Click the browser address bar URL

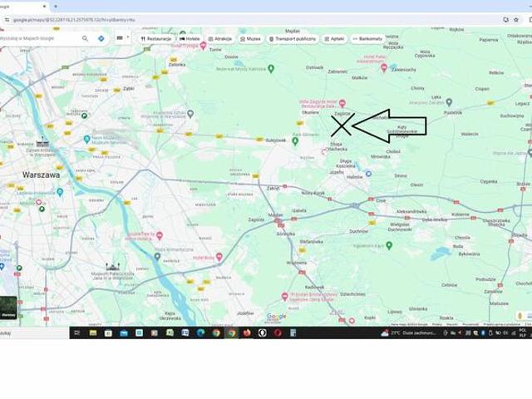pos(74,20)
